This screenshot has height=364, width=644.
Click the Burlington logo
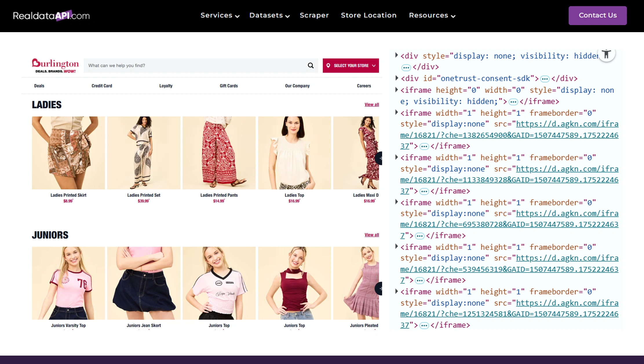(55, 65)
